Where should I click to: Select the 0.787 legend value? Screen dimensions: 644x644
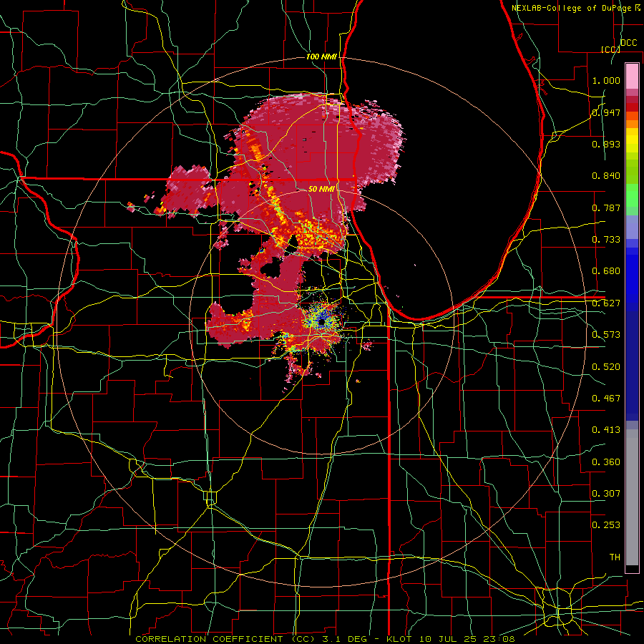(606, 208)
